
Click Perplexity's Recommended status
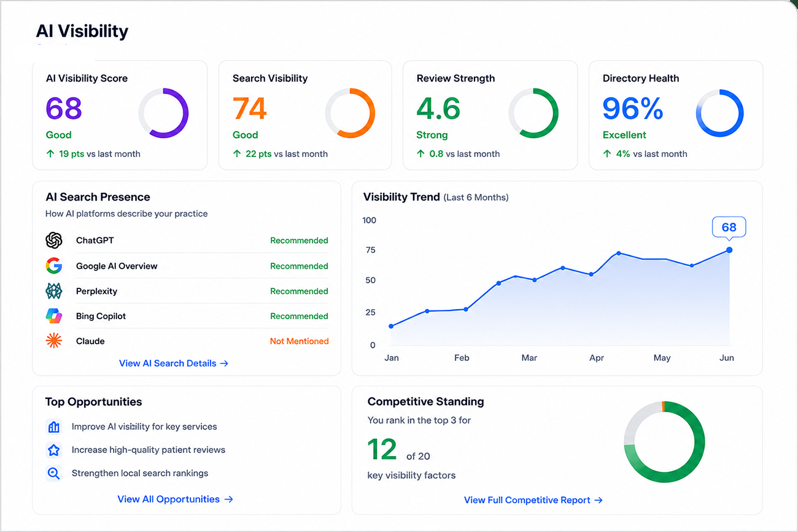(300, 291)
